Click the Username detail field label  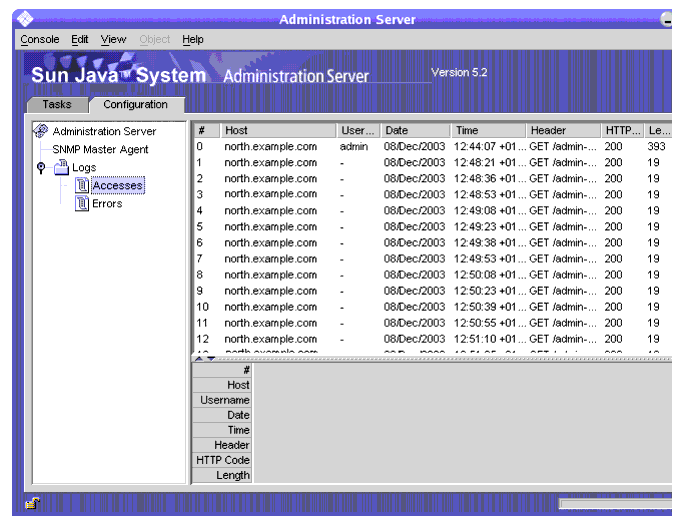224,400
